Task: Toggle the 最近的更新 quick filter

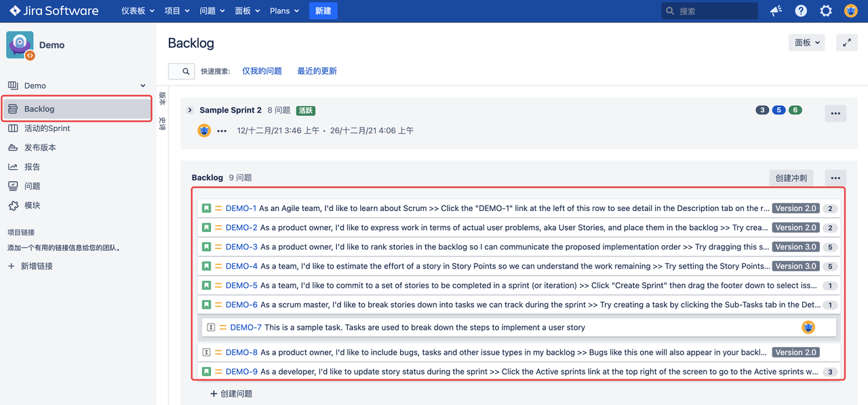Action: pyautogui.click(x=317, y=71)
